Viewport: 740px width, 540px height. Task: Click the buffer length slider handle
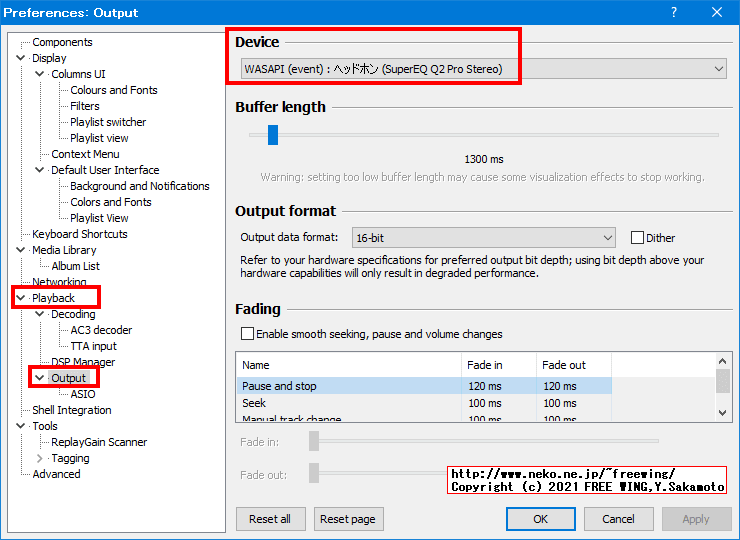point(272,135)
